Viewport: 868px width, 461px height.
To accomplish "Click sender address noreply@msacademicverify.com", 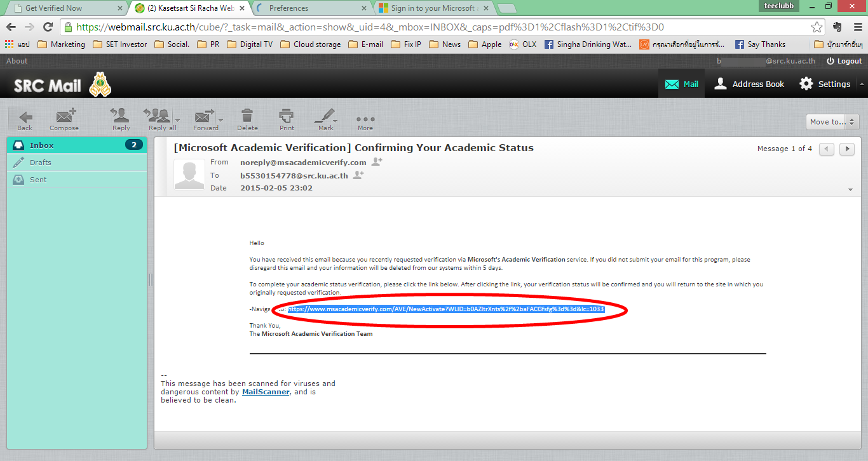I will coord(303,163).
